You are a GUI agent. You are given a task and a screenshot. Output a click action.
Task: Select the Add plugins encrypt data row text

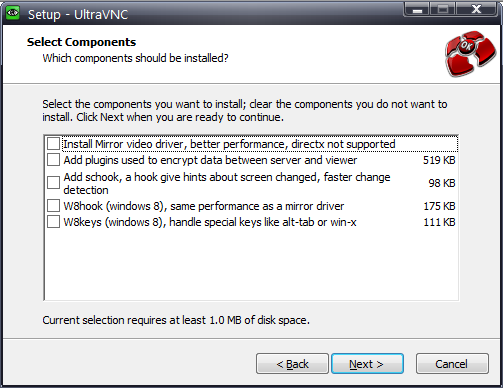(210, 160)
